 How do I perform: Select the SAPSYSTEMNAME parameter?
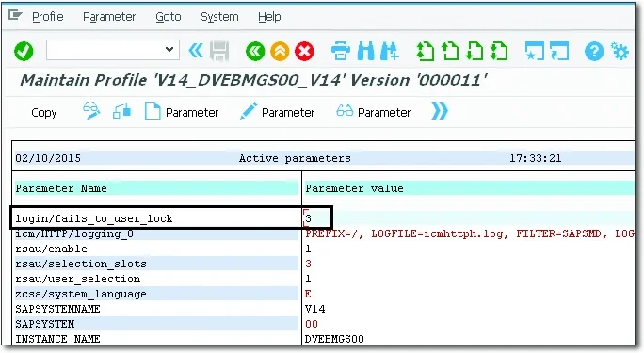[x=58, y=309]
